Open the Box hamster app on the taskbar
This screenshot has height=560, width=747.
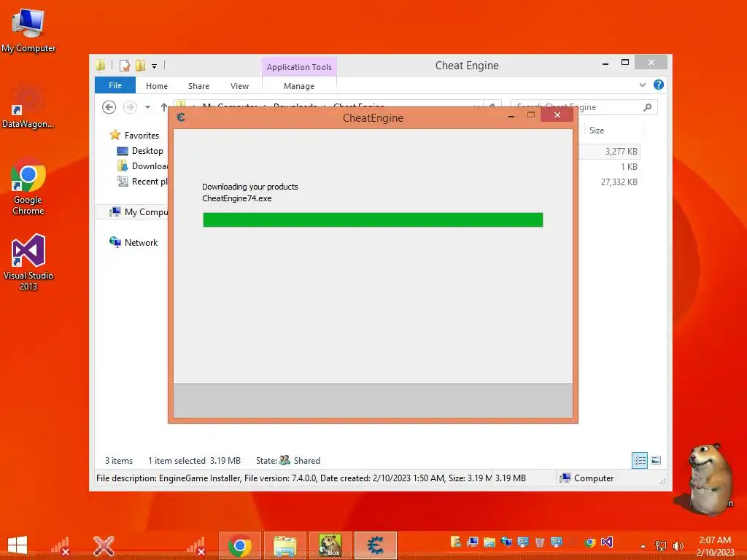[x=330, y=545]
